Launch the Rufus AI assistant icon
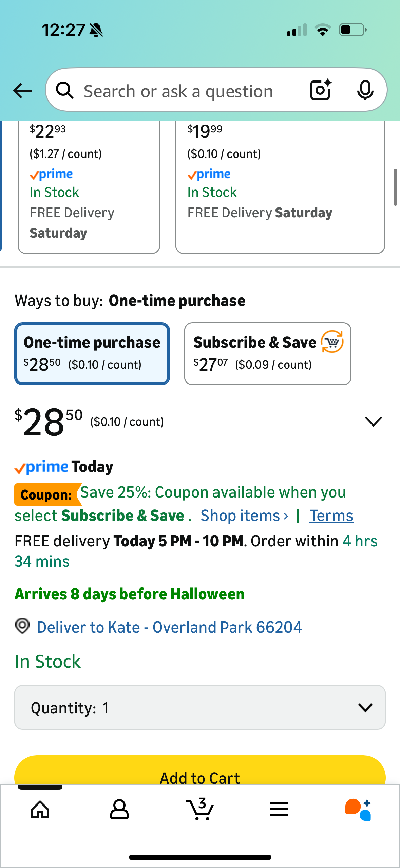The height and width of the screenshot is (868, 400). coord(358,810)
